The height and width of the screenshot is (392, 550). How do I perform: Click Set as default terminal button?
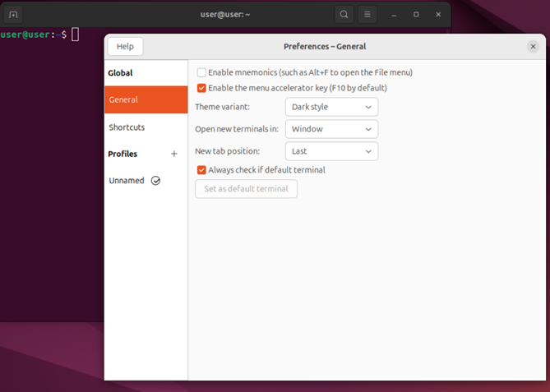click(x=247, y=189)
